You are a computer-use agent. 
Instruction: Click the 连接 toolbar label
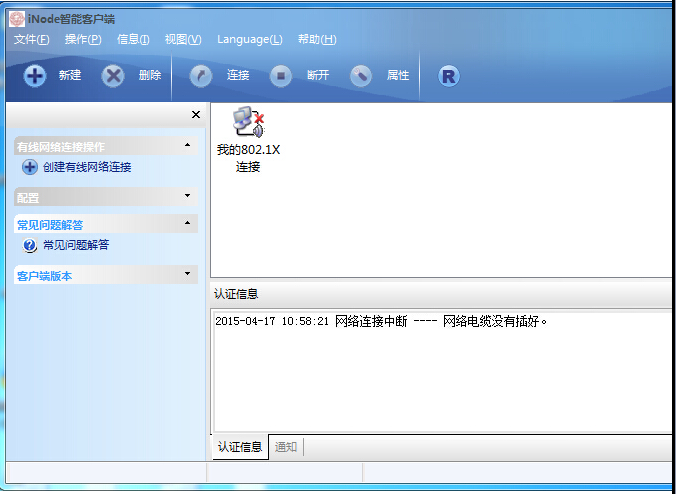(x=238, y=75)
